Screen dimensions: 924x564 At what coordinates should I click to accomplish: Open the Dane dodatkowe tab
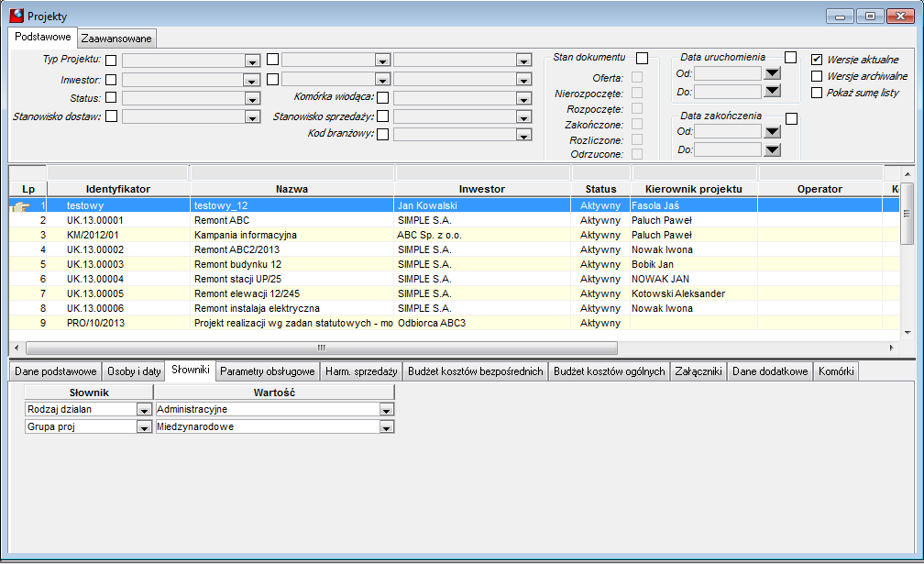[x=770, y=371]
